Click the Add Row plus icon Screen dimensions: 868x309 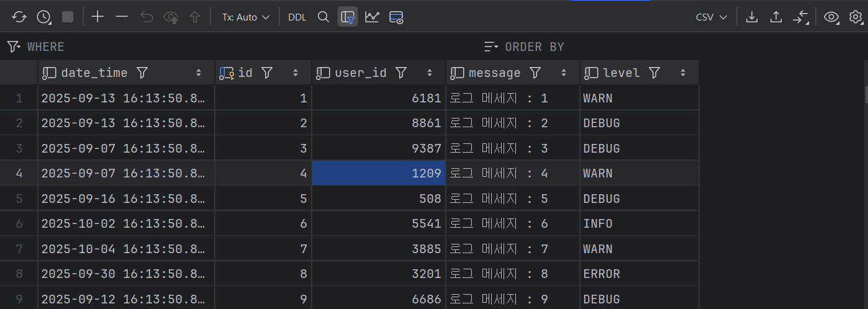(x=97, y=17)
